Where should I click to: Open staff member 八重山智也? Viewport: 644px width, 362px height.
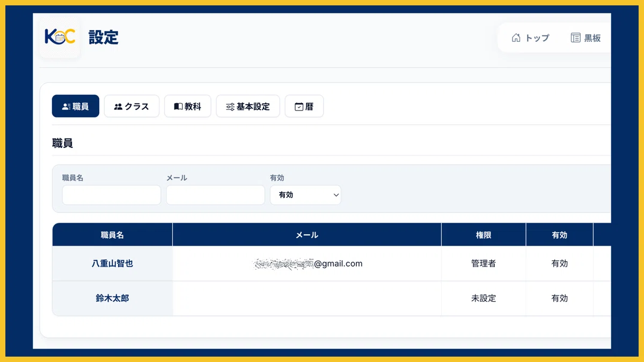(113, 263)
